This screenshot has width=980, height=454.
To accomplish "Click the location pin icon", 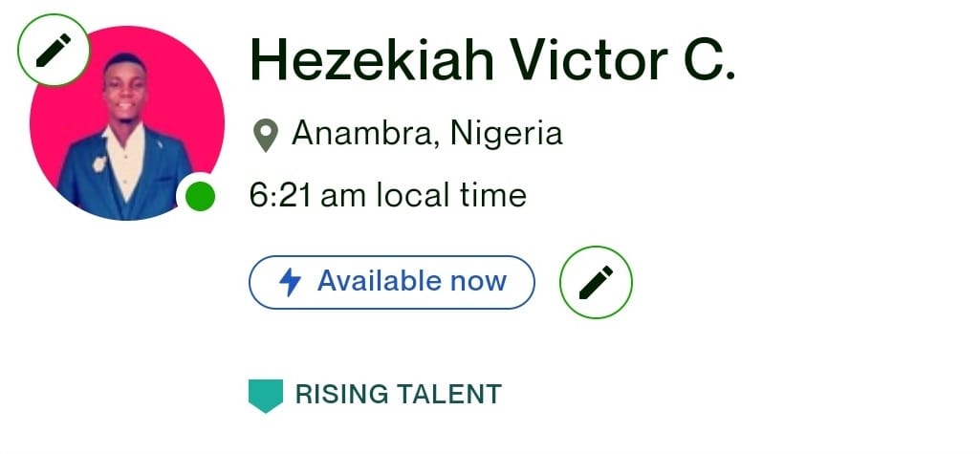I will (266, 135).
